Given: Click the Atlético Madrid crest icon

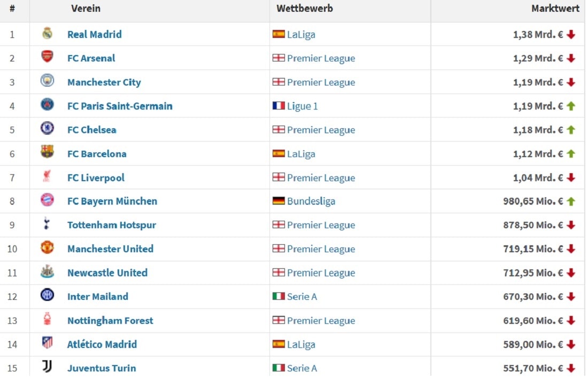Looking at the screenshot, I should [47, 343].
